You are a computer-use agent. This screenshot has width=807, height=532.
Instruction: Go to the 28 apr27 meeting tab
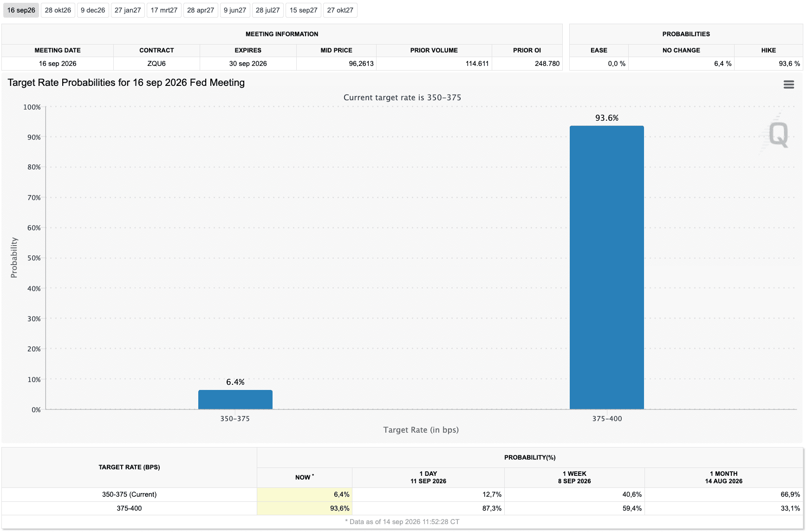click(x=201, y=10)
